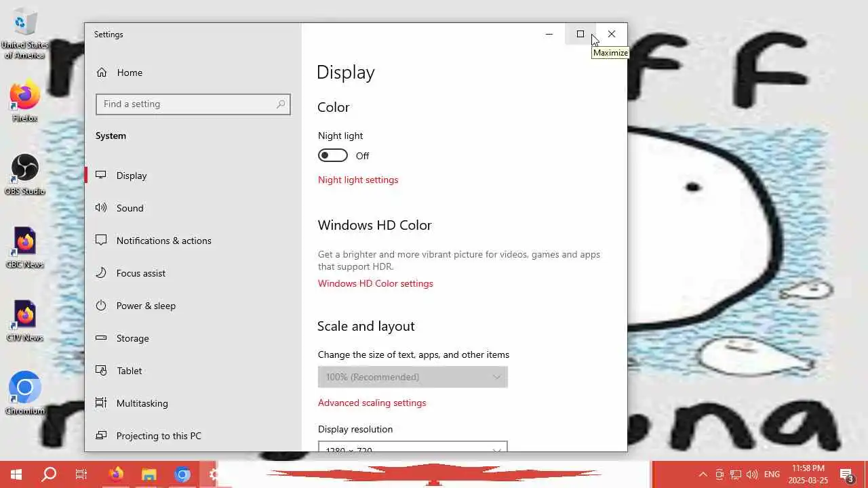
Task: Open Windows HD Color settings link
Action: tap(375, 283)
